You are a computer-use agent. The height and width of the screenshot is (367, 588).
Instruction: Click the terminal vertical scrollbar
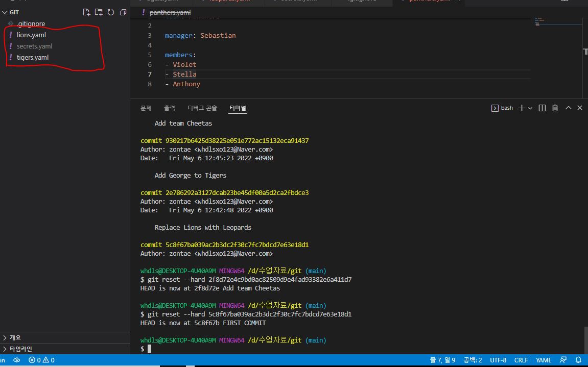click(x=586, y=339)
